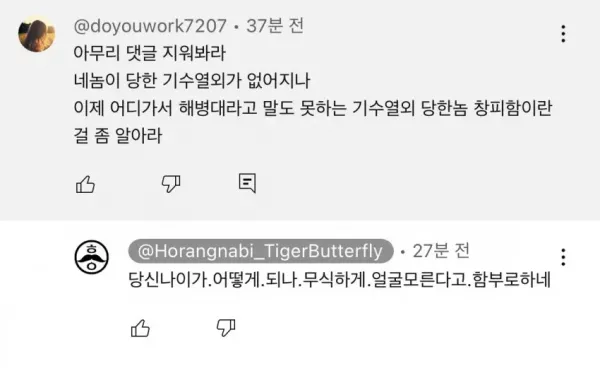
Task: Open the three-dot menu for the Horangnabi reply
Action: 563,257
